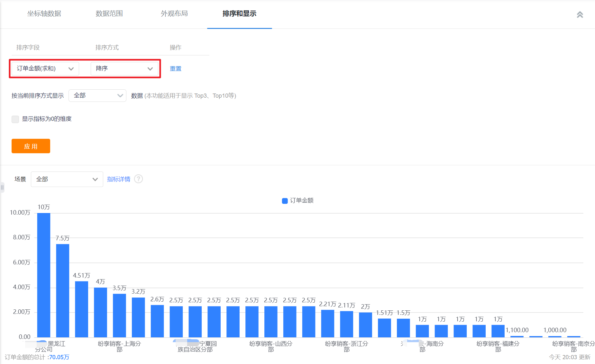Switch to the 外观布局 tab
Screen dimensions: 595x364
(174, 13)
